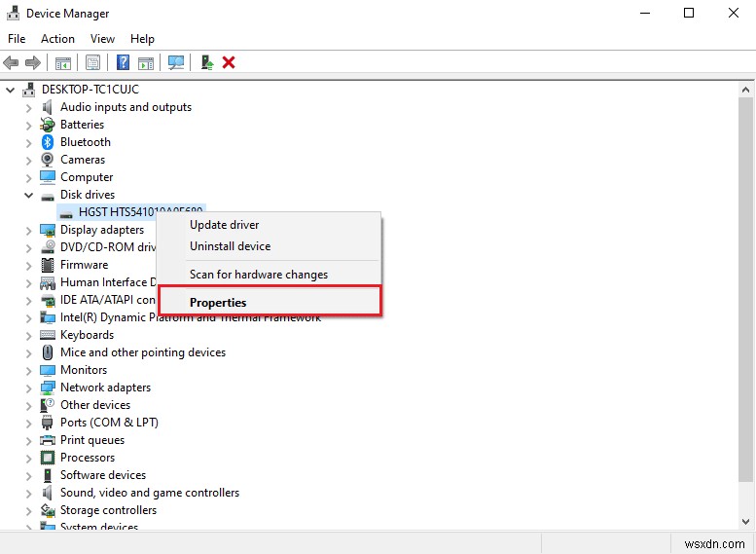The image size is (756, 554).
Task: Expand the Bluetooth chevron
Action: (29, 143)
